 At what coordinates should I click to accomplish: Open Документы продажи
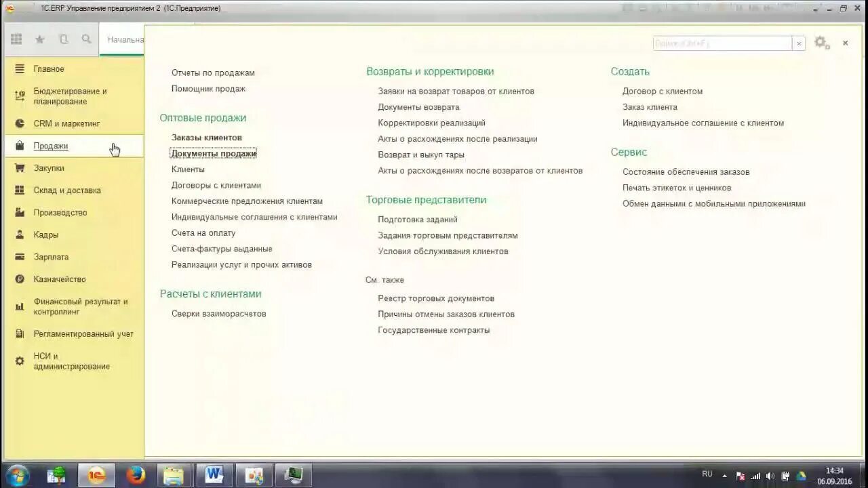[214, 153]
